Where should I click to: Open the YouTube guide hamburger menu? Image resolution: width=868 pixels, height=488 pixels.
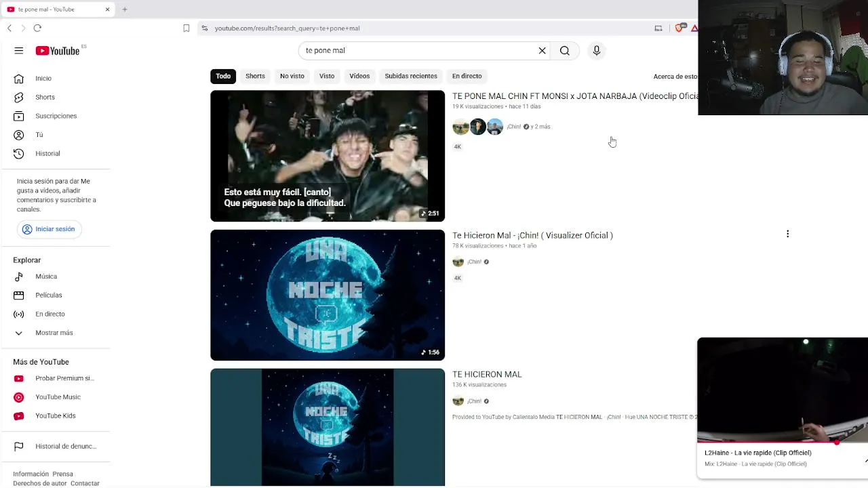(x=19, y=51)
